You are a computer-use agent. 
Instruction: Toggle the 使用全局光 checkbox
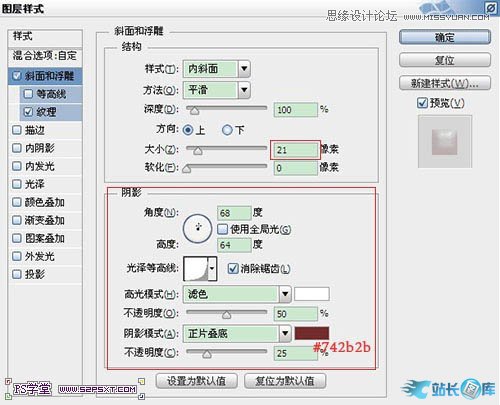[x=222, y=229]
